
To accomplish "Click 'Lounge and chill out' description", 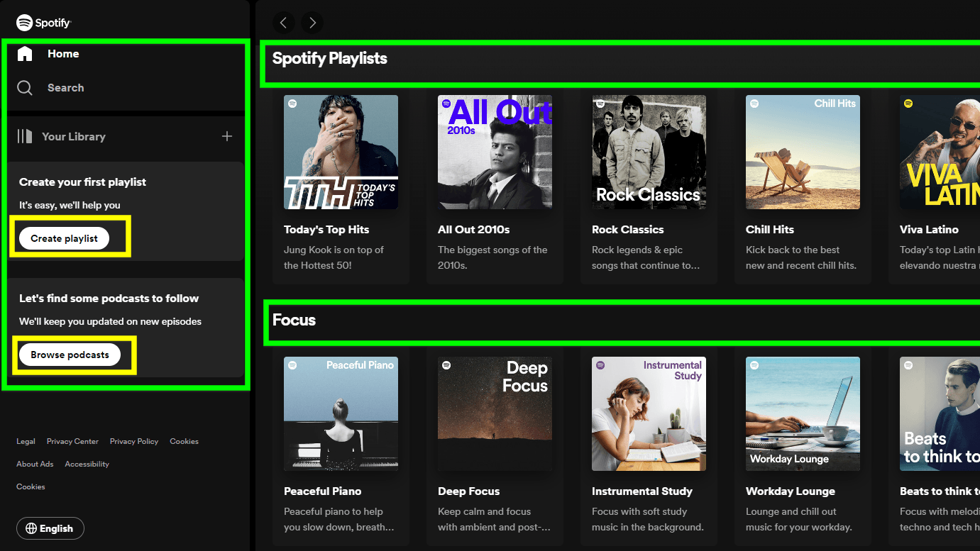I will pos(799,519).
